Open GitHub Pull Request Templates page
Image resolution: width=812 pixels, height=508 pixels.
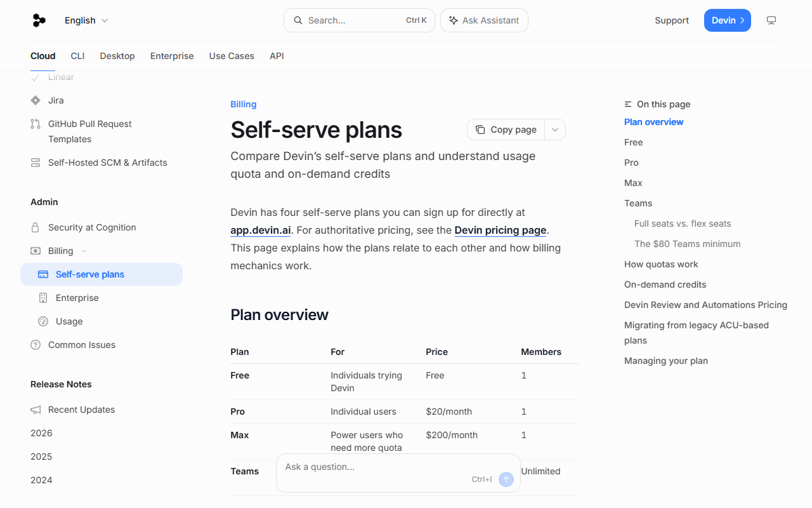click(90, 131)
